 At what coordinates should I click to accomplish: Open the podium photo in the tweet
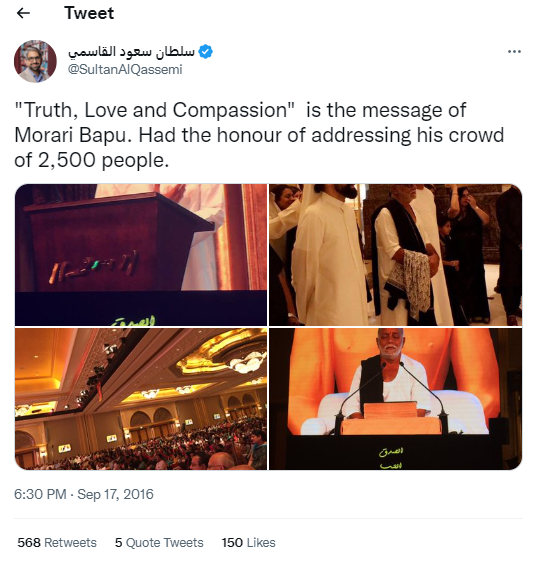[x=141, y=255]
